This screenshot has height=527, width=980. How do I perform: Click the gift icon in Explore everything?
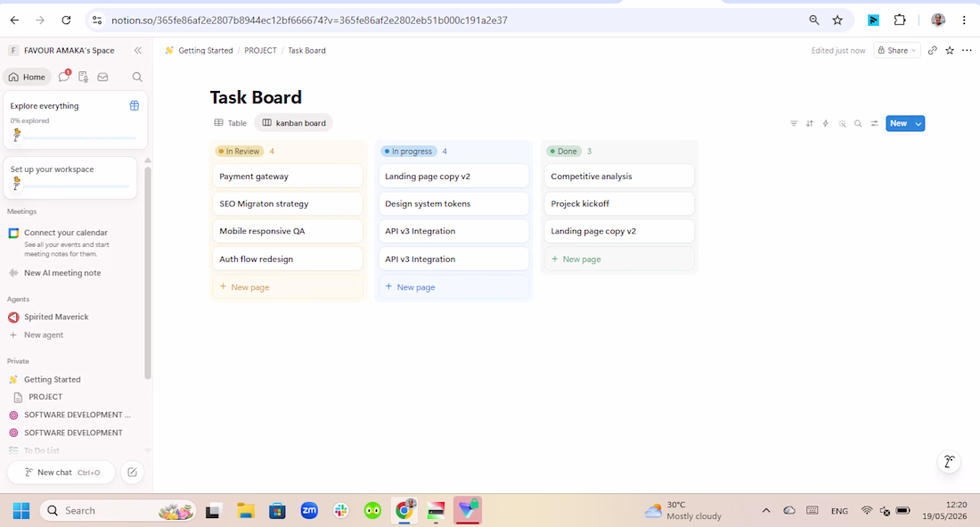[x=134, y=106]
